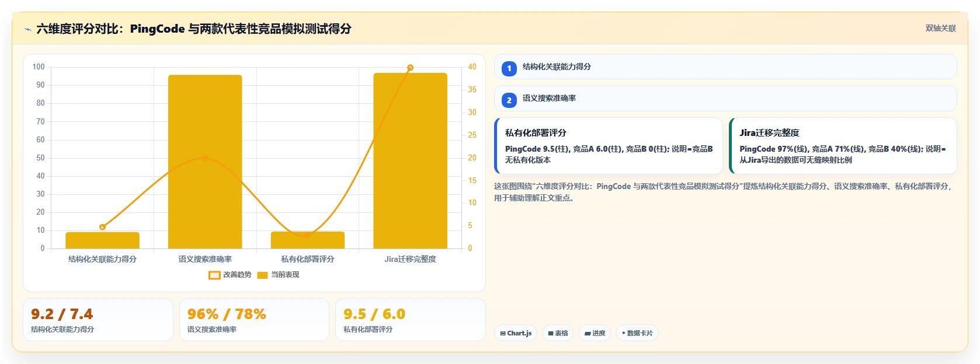Image resolution: width=980 pixels, height=364 pixels.
Task: Click the right axis value 20
Action: pyautogui.click(x=472, y=158)
